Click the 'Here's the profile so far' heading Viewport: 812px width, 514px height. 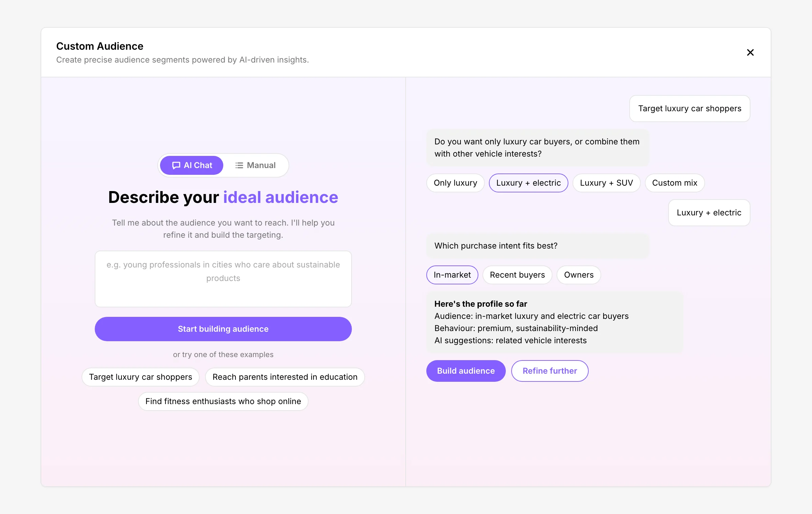pos(481,304)
